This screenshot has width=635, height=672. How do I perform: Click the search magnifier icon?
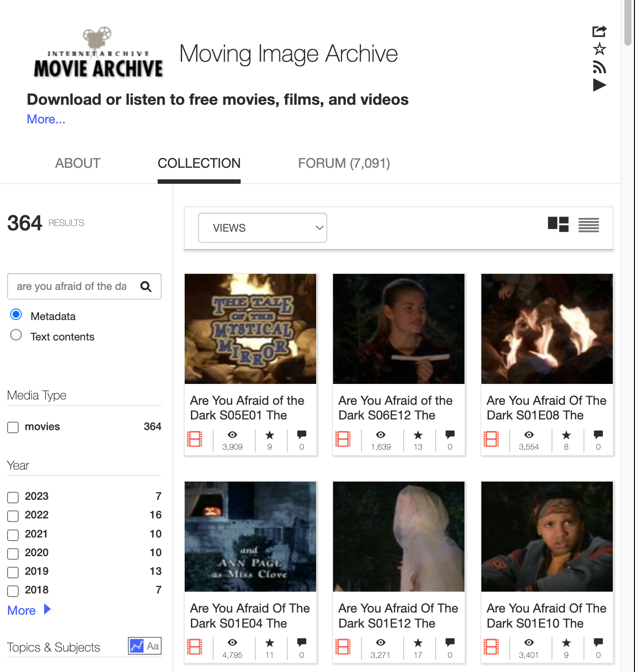tap(146, 287)
